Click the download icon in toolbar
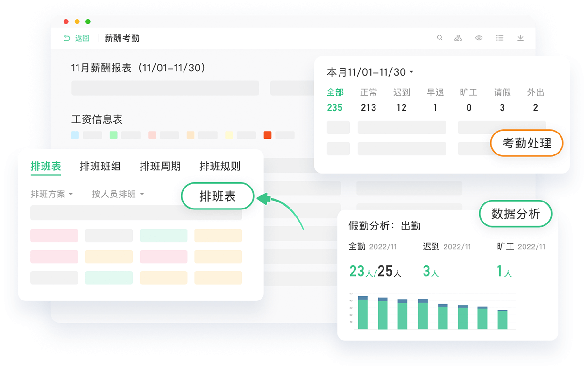Image resolution: width=588 pixels, height=370 pixels. [520, 38]
